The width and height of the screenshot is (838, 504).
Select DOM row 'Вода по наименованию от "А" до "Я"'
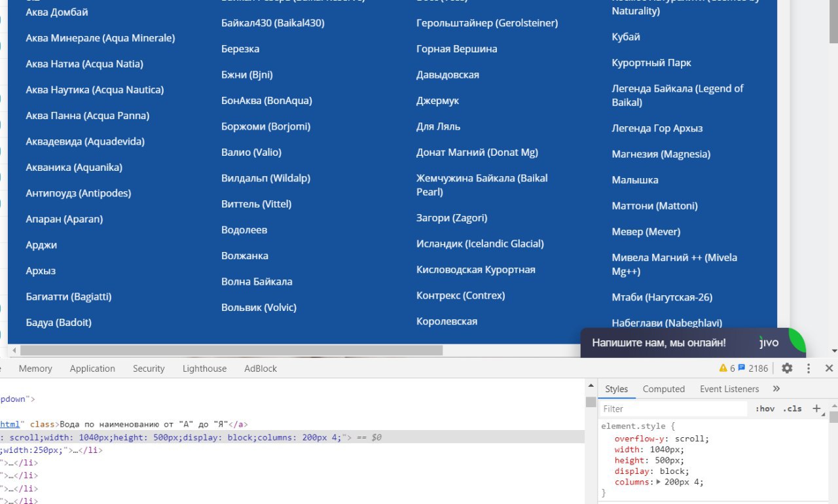(x=292, y=424)
